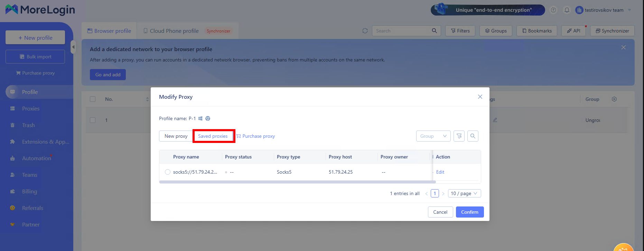
Task: Open the filter icon next to Group
Action: pyautogui.click(x=459, y=136)
